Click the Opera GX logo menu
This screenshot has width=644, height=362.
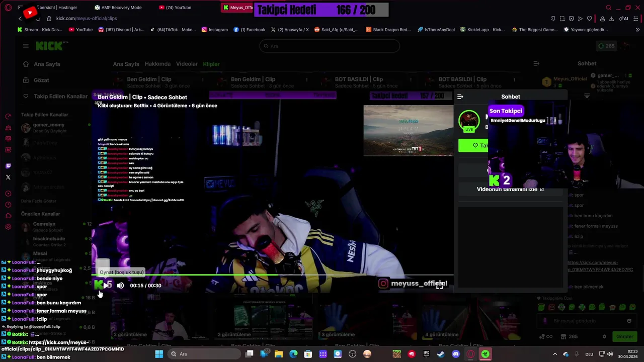(8, 8)
